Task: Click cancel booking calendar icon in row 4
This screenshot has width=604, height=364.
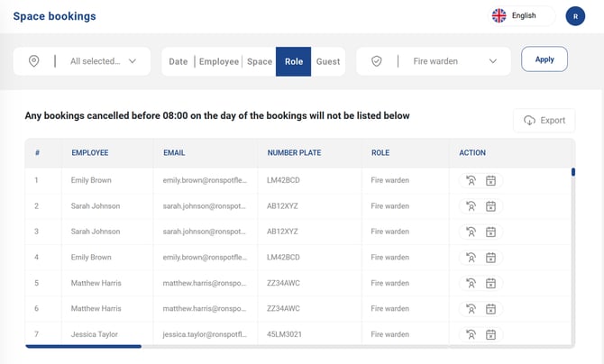Action: 490,258
